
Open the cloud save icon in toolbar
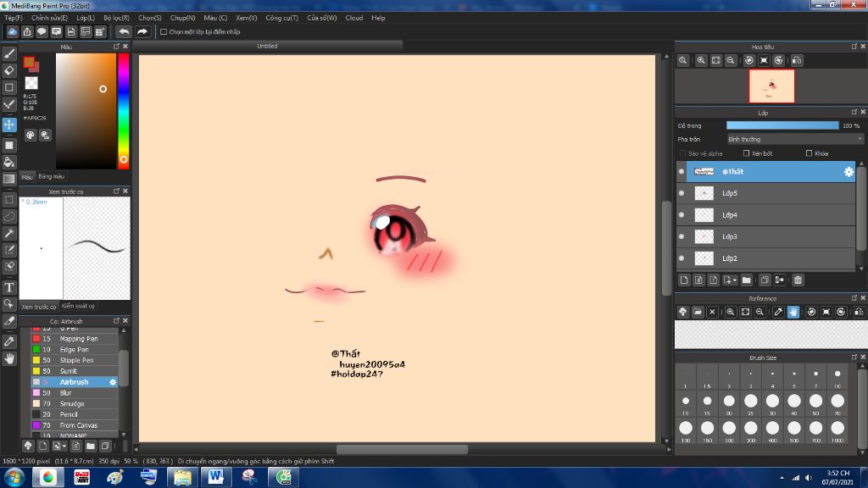coord(12,31)
